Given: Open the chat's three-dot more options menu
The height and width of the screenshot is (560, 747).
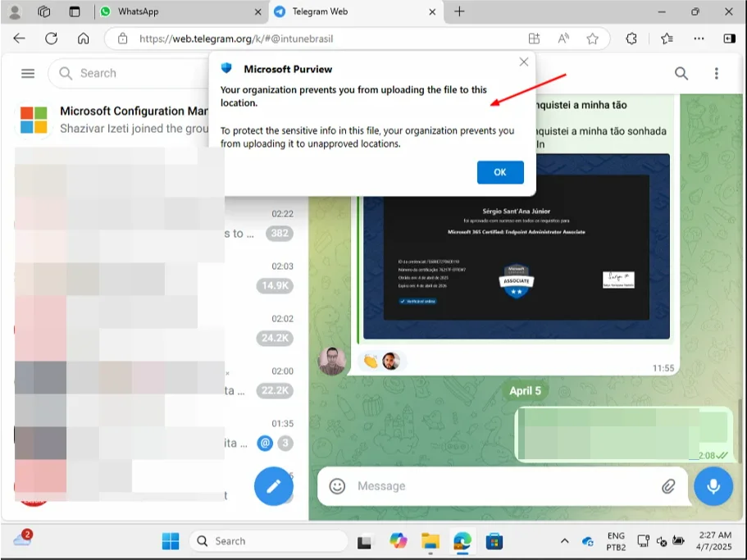Looking at the screenshot, I should 716,73.
